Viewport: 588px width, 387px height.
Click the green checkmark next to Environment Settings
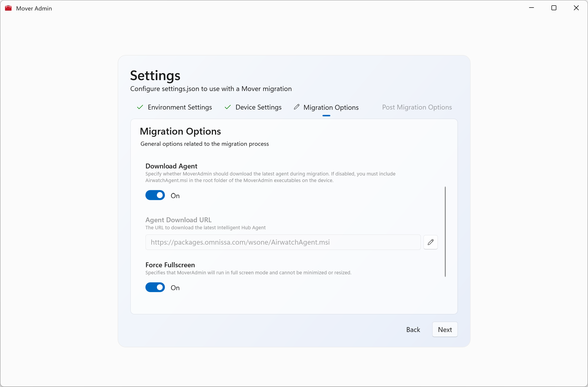tap(140, 107)
